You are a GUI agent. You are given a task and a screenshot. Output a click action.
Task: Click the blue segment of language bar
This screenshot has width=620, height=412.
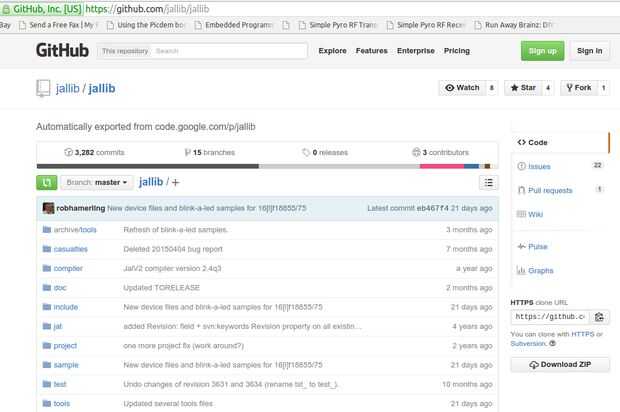471,166
